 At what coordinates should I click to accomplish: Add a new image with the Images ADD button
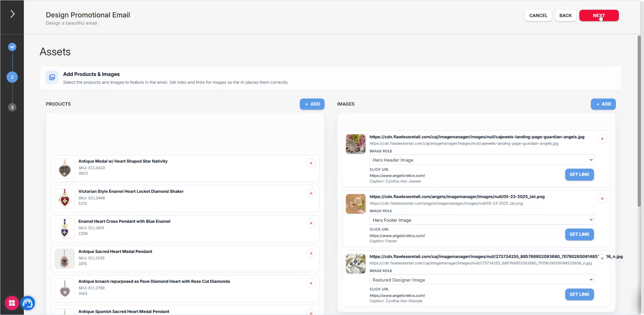[x=603, y=104]
